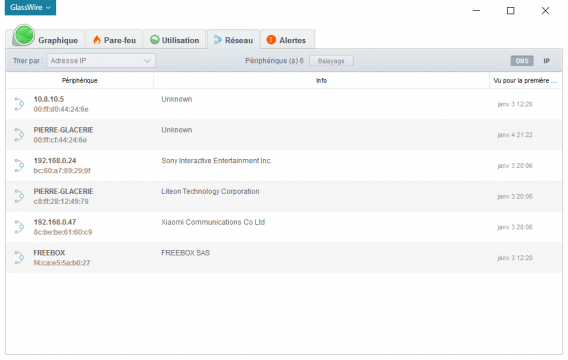Select the Sony Interactive Entertainment device row

[284, 166]
